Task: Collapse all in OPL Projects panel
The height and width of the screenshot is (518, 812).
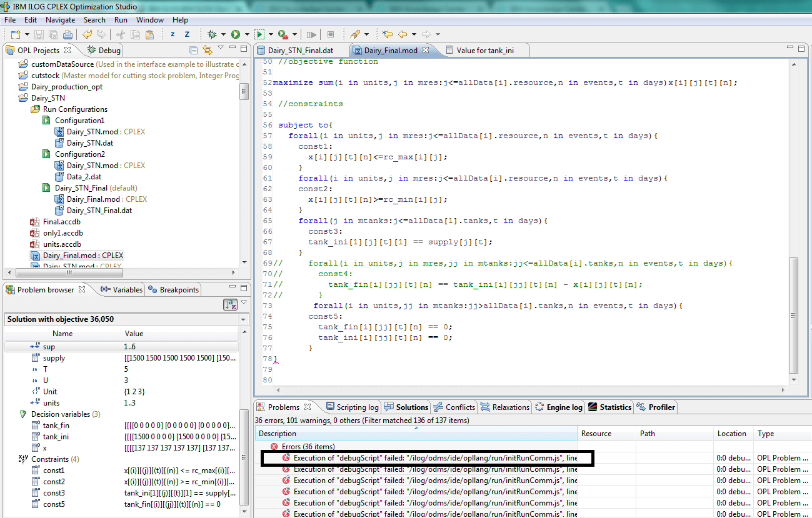Action: (194, 50)
